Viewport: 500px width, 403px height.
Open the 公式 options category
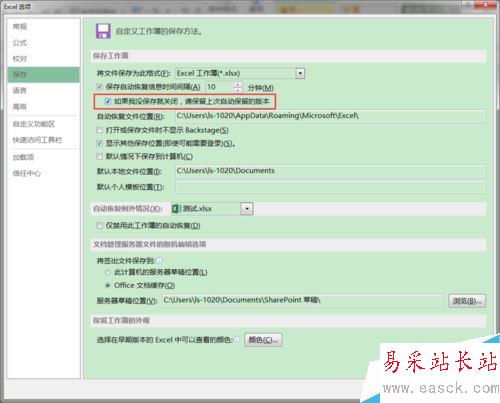tap(20, 43)
